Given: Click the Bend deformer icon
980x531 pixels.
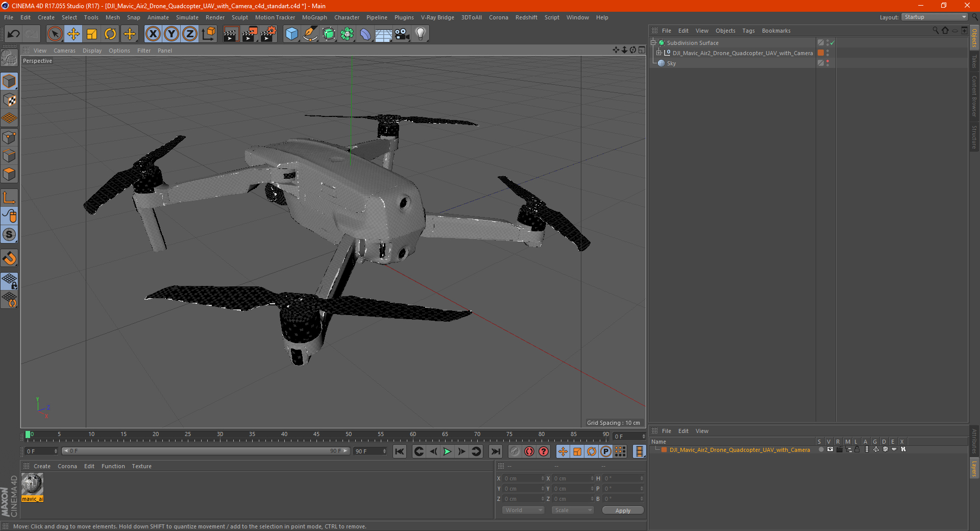Looking at the screenshot, I should (365, 34).
